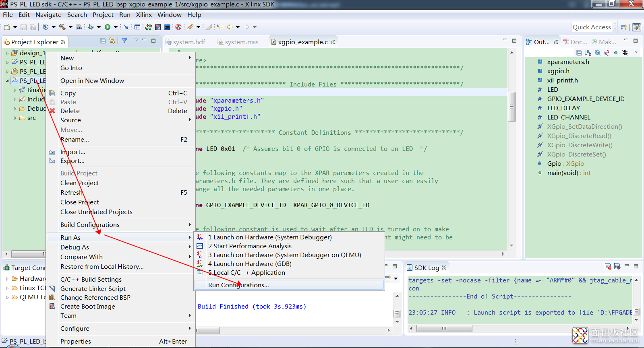Open the Run button dropdown arrow
The height and width of the screenshot is (348, 644).
click(x=116, y=27)
